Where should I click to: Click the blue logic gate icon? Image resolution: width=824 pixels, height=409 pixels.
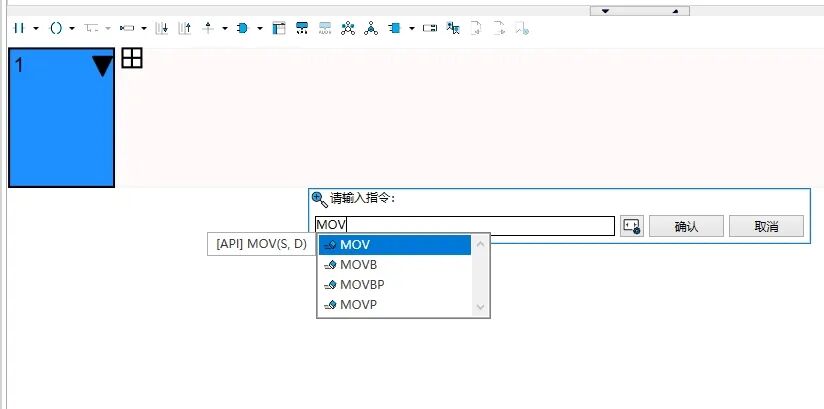pyautogui.click(x=242, y=28)
